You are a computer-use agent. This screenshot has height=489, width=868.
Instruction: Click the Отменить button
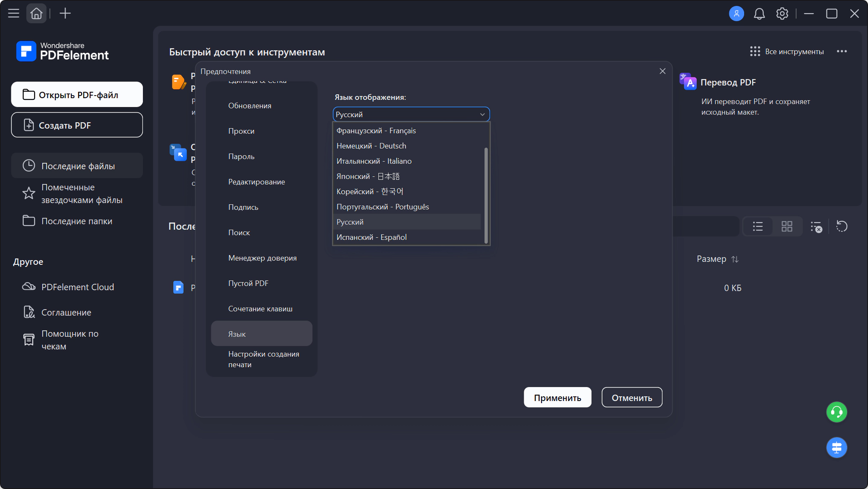(632, 398)
